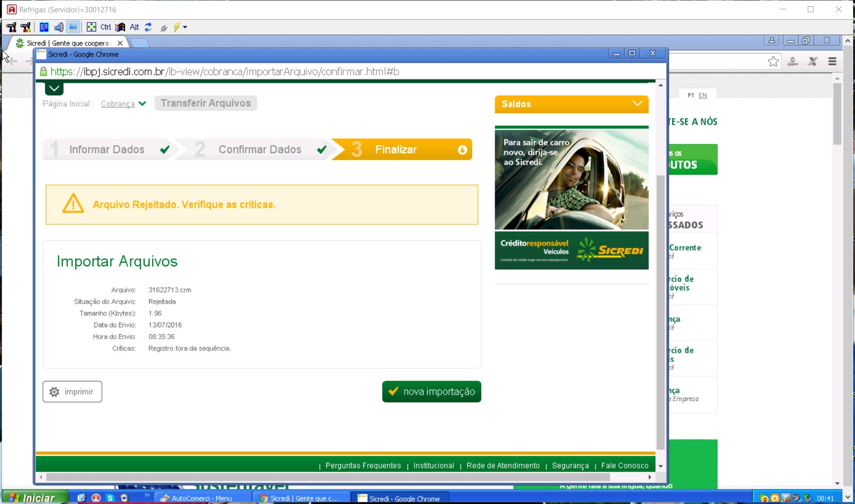This screenshot has width=855, height=504.
Task: Send the Ctrl key toolbar button
Action: click(106, 27)
